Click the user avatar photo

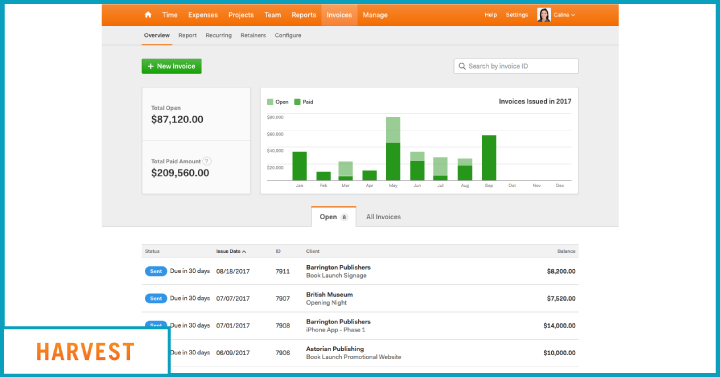tap(544, 15)
